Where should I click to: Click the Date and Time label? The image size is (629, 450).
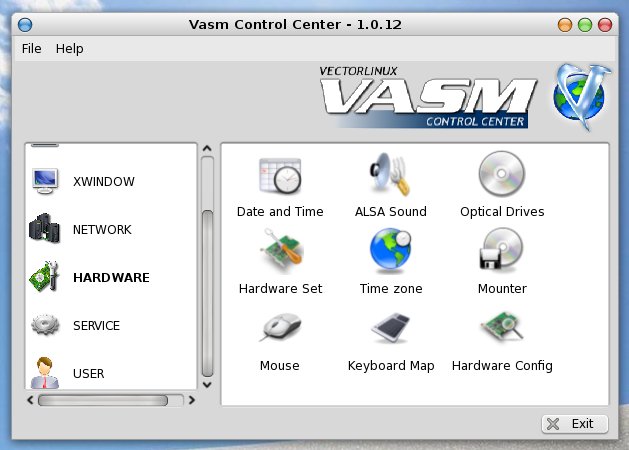(x=280, y=211)
